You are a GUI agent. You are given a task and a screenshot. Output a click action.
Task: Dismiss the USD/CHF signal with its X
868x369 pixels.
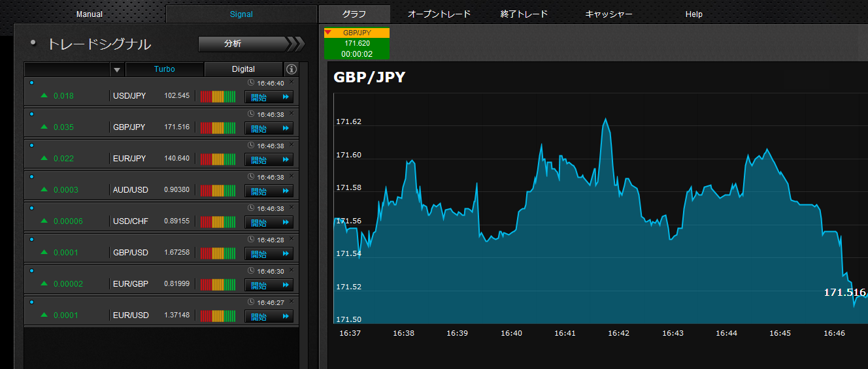(x=292, y=207)
